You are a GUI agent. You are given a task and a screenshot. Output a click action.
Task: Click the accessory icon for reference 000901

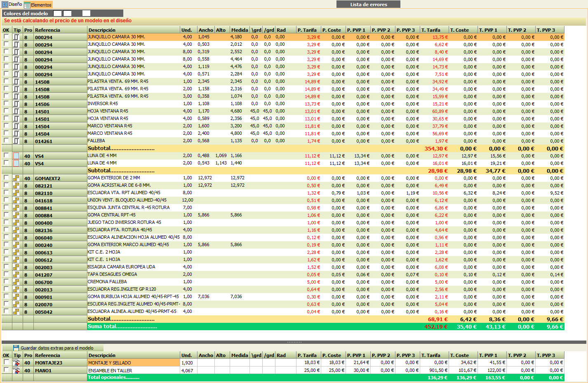click(x=16, y=297)
